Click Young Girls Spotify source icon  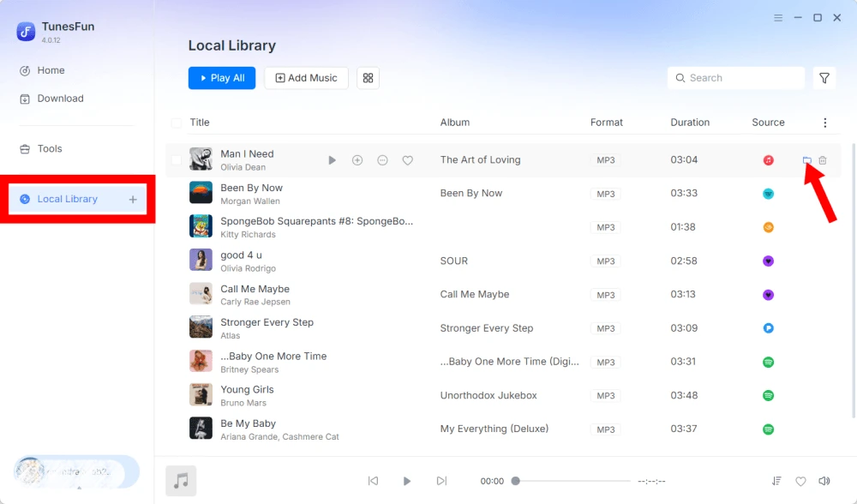click(769, 396)
